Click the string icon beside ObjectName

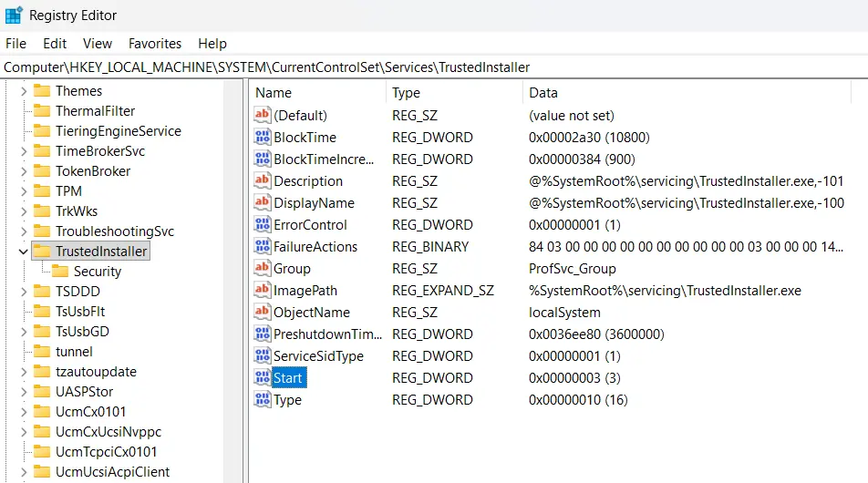pos(263,312)
